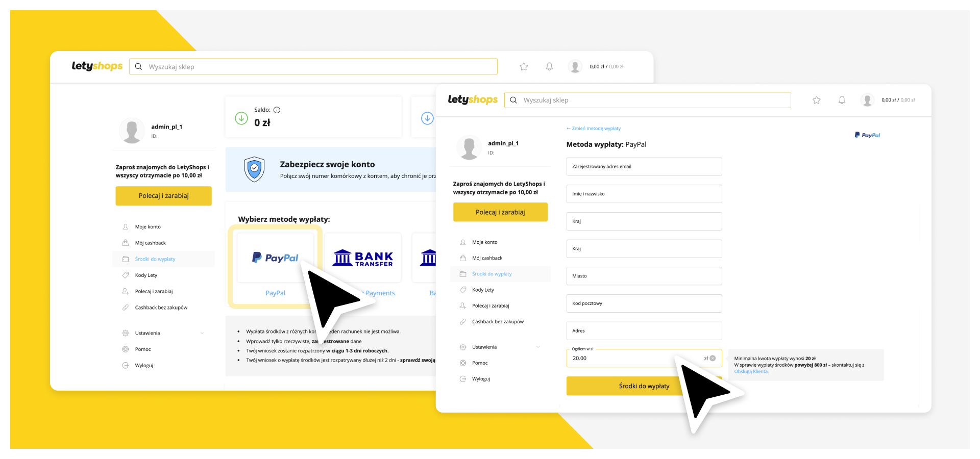
Task: Focus the Wyszukaj sklep search field in back window
Action: point(313,67)
